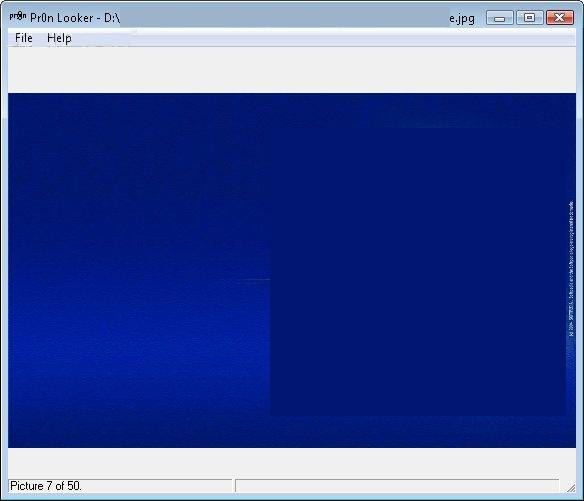Viewport: 584px width, 501px height.
Task: Click the 'Picture 7 of 50.' status text
Action: [46, 486]
